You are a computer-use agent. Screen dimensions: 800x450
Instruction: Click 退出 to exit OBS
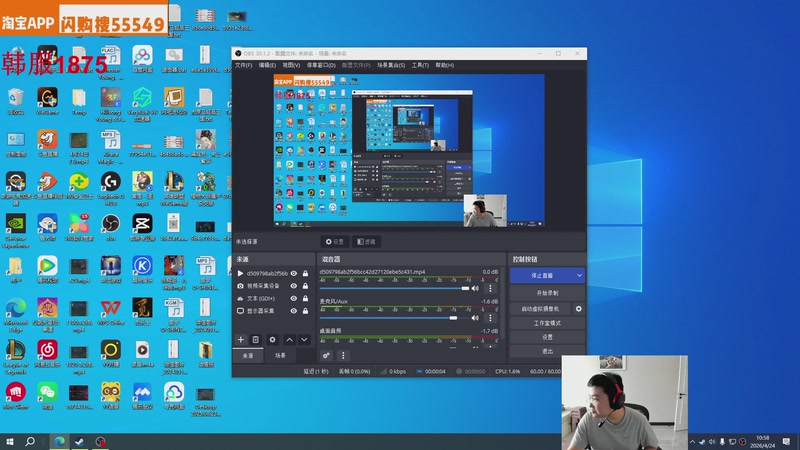(547, 352)
